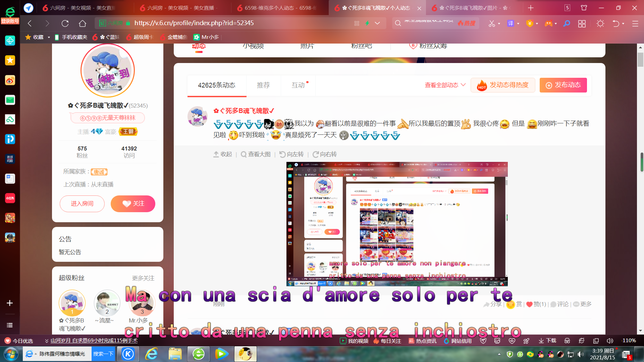Click 发布动态 orange button
Image resolution: width=644 pixels, height=362 pixels.
[x=563, y=85]
